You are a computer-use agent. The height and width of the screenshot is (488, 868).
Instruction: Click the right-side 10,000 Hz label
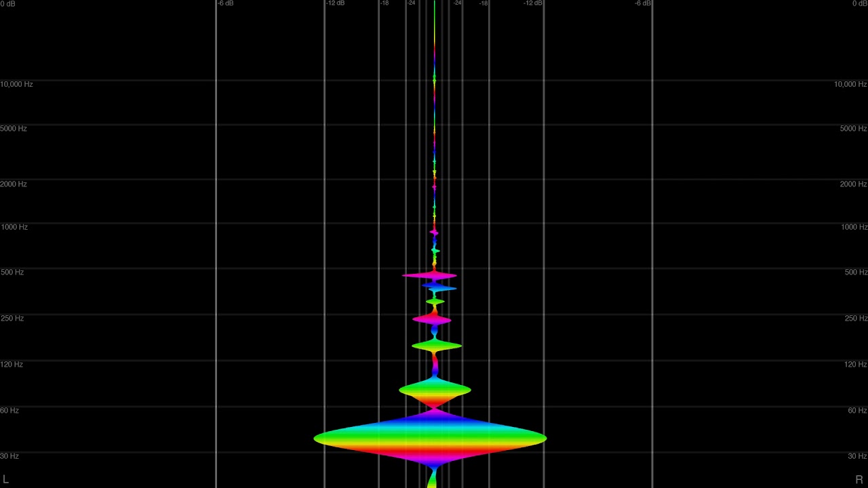[x=850, y=85]
